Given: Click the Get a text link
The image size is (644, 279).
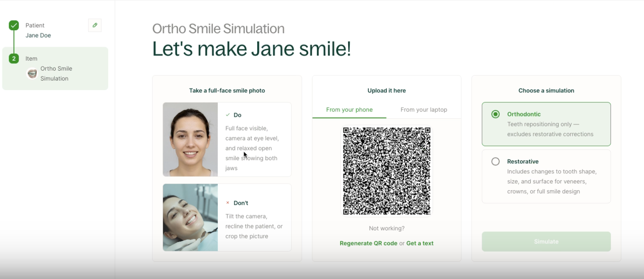Looking at the screenshot, I should point(419,243).
